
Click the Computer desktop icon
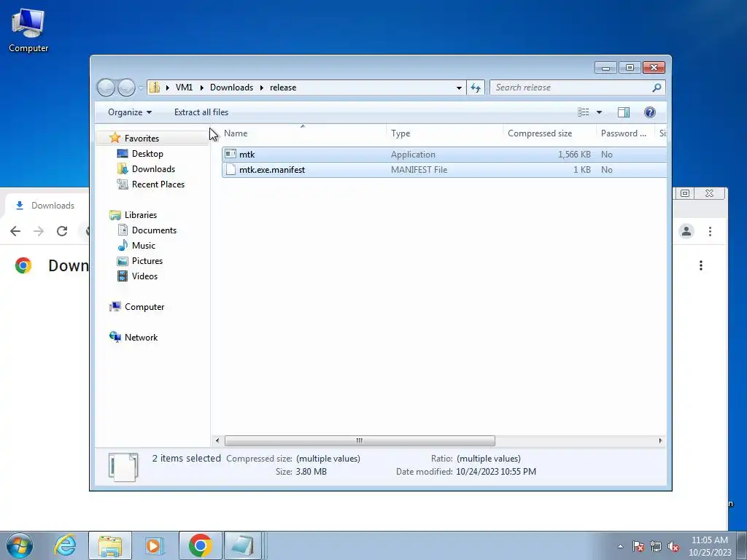28,30
